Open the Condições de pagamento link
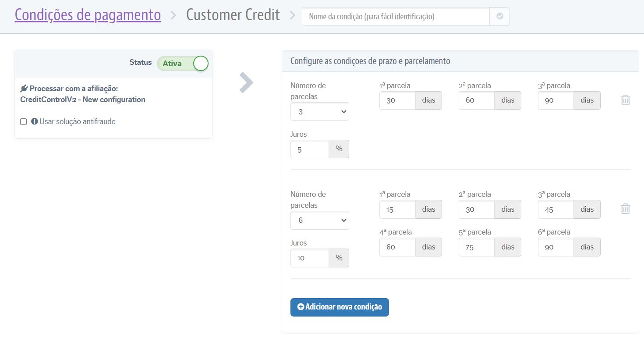 (x=88, y=14)
